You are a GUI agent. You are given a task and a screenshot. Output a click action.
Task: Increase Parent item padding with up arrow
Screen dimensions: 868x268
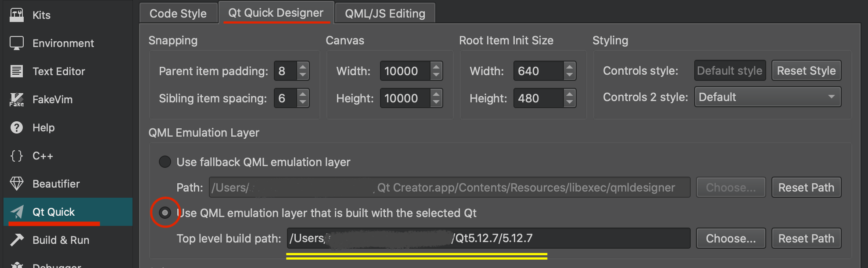pyautogui.click(x=303, y=67)
